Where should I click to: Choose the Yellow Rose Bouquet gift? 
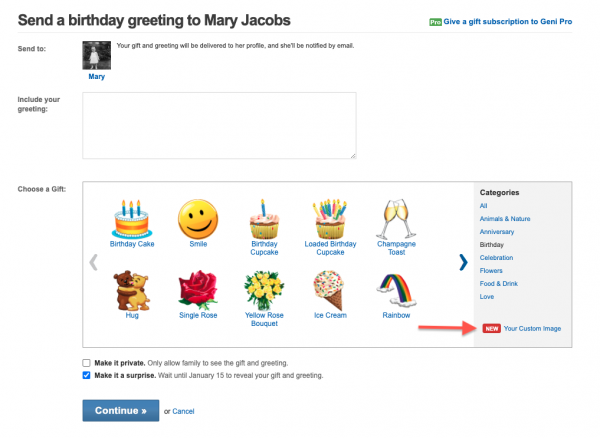(264, 290)
